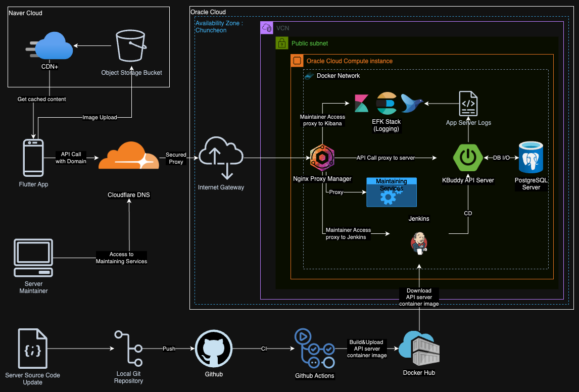Click the Kibana logo icon
The image size is (579, 392).
[x=362, y=104]
